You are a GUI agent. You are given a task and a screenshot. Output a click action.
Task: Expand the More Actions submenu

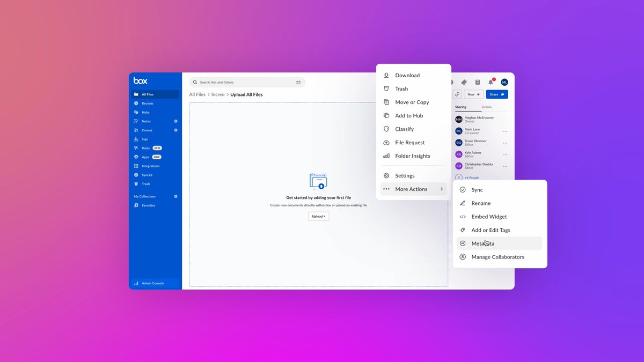coord(414,189)
